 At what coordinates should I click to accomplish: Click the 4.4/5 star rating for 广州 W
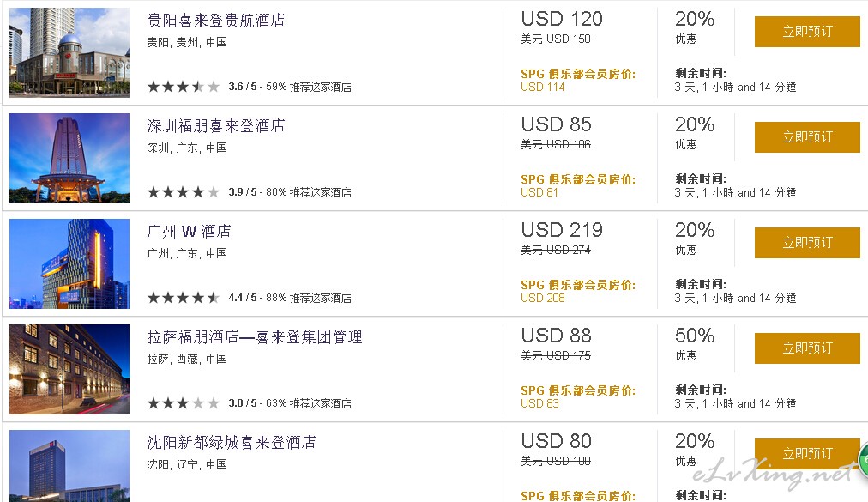(x=184, y=298)
